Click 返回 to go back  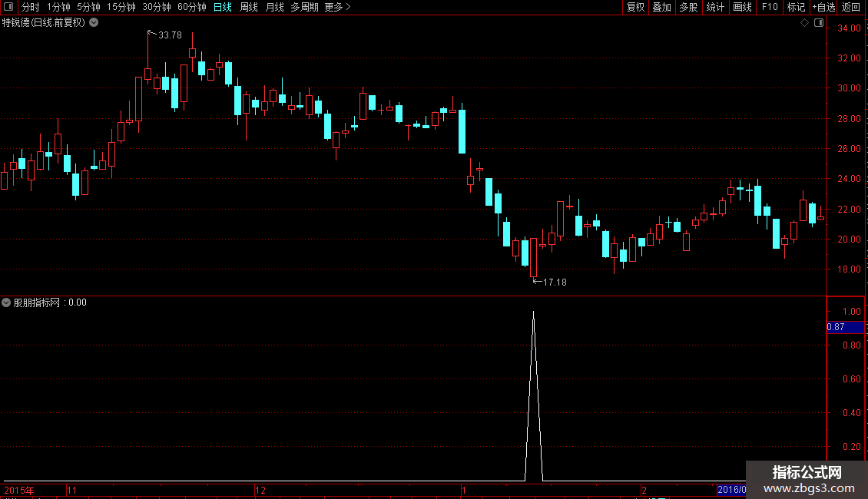[x=851, y=7]
